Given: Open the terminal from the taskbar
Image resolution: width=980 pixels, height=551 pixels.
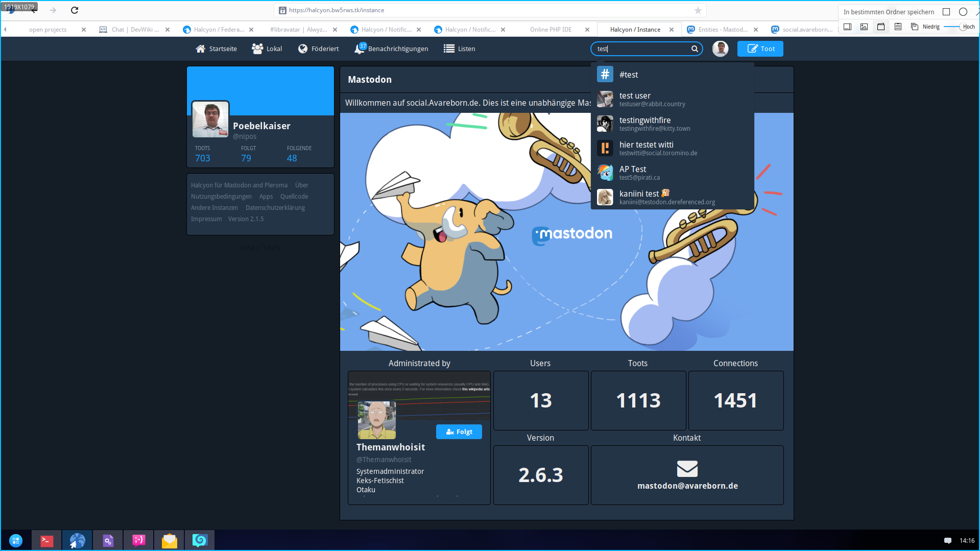Looking at the screenshot, I should [46, 540].
